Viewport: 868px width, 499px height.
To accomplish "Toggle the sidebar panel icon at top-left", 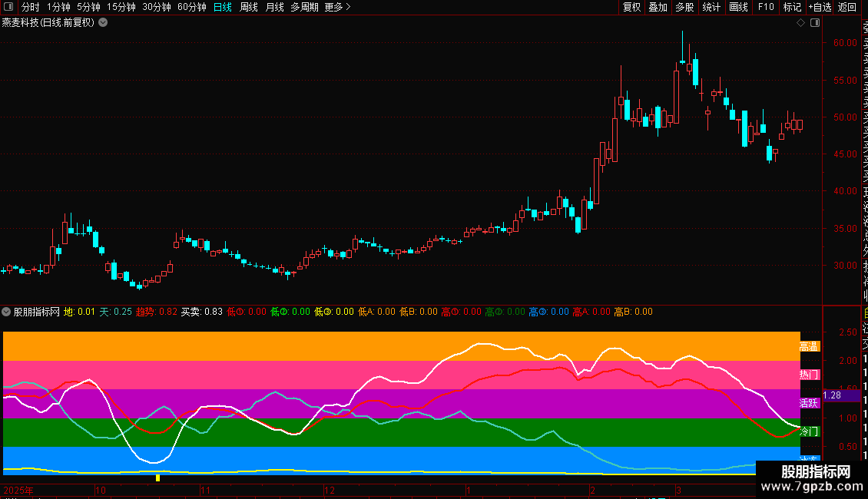I will coord(8,7).
